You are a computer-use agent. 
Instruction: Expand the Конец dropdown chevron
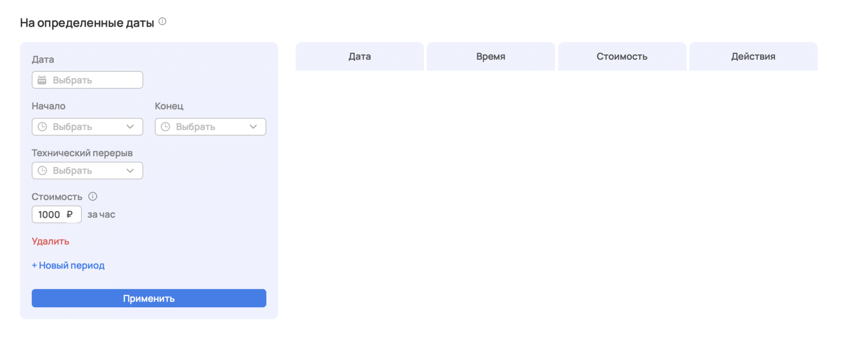(x=253, y=127)
